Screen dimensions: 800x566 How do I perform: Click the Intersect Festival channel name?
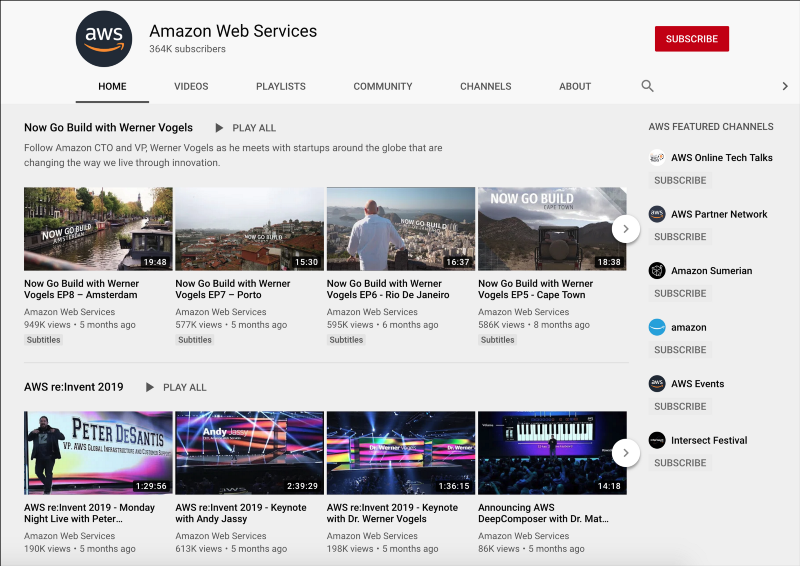[x=709, y=440]
